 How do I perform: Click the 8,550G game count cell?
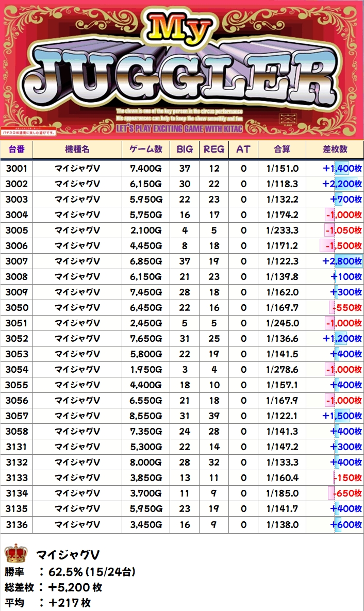(x=146, y=416)
